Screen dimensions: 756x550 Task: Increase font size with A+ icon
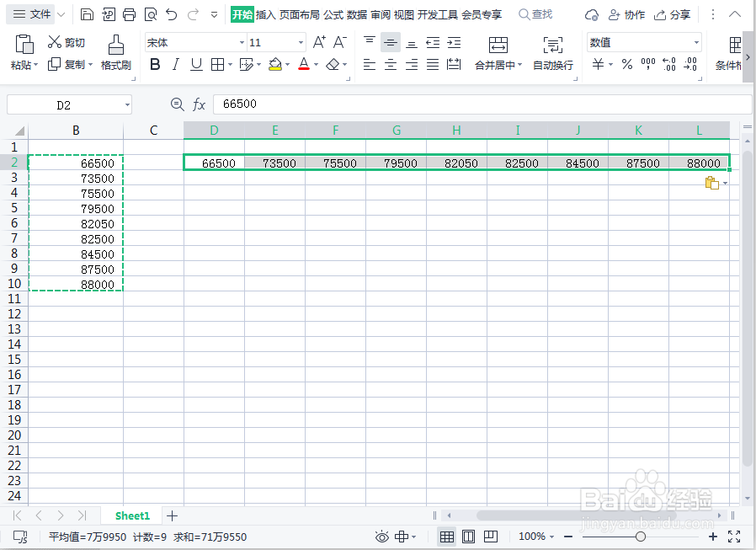pos(318,40)
